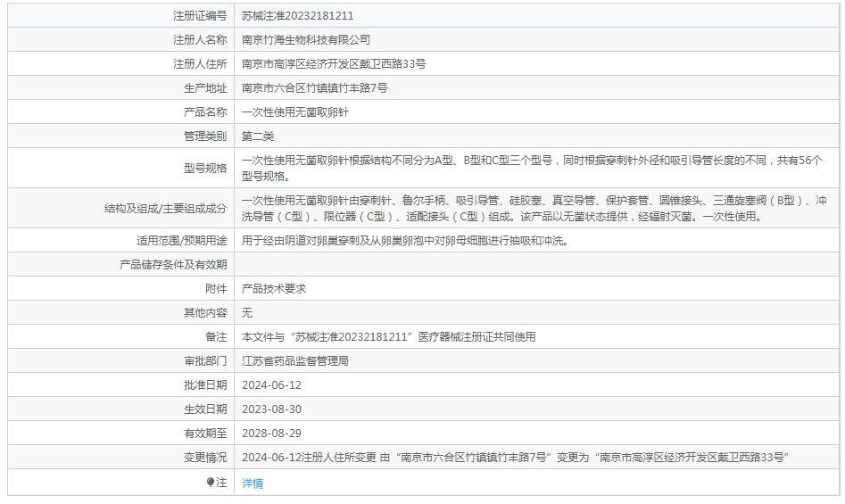This screenshot has height=504, width=845.
Task: Select company name 南京竹海生物科技有限公司
Action: point(305,40)
